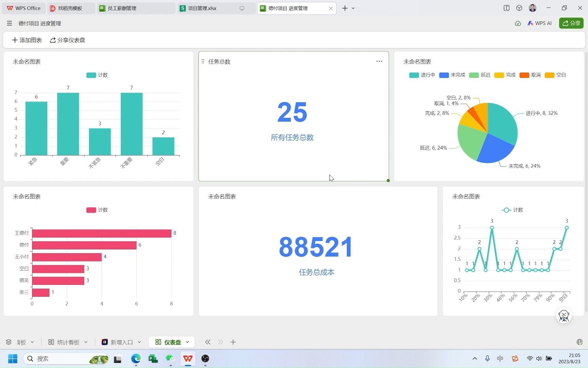Toggle the 进行中 legend in pie chart
The image size is (588, 368).
coord(422,75)
